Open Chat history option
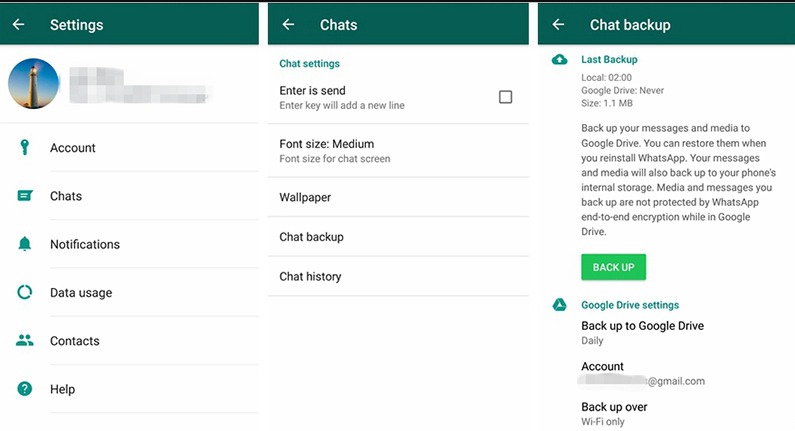 (398, 276)
